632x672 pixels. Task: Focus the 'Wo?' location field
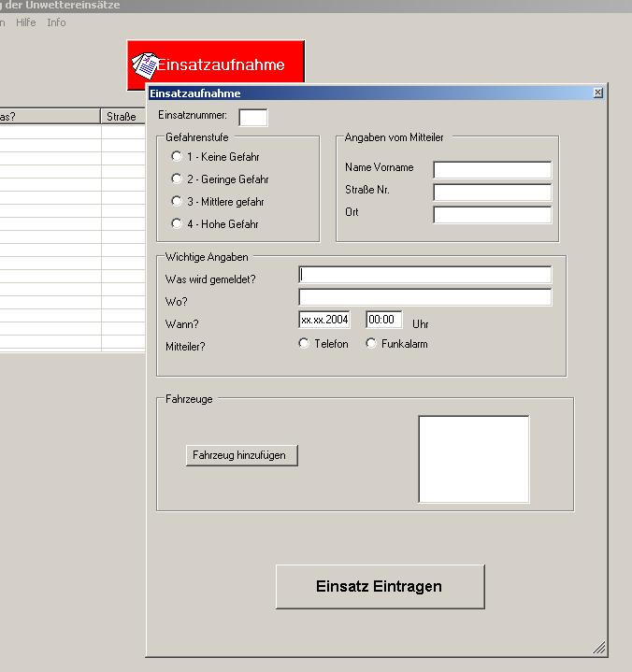tap(425, 297)
